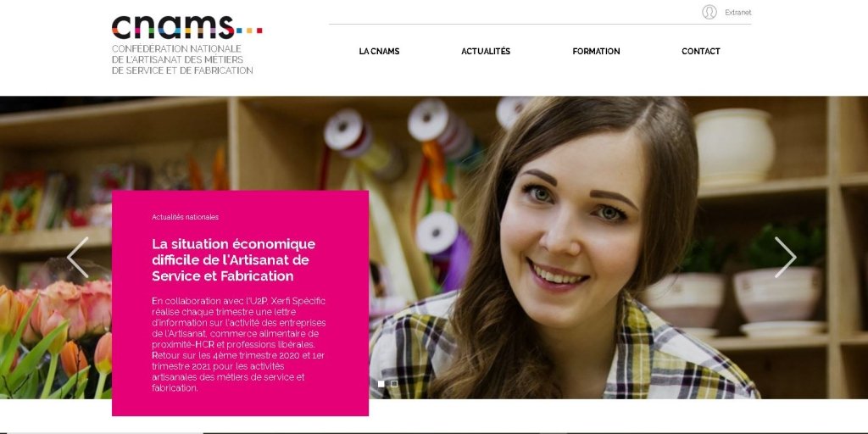Click the article summary about U2P Xerfi
The height and width of the screenshot is (434, 868).
coord(238,344)
